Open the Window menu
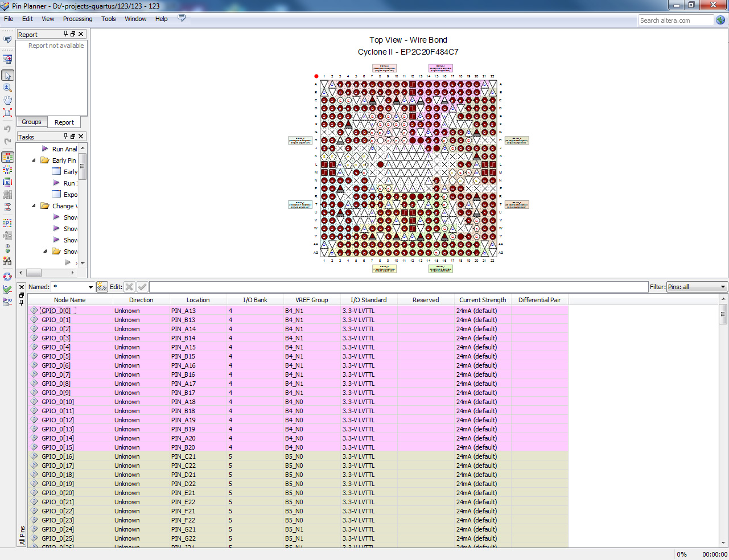The width and height of the screenshot is (729, 560). pyautogui.click(x=135, y=19)
